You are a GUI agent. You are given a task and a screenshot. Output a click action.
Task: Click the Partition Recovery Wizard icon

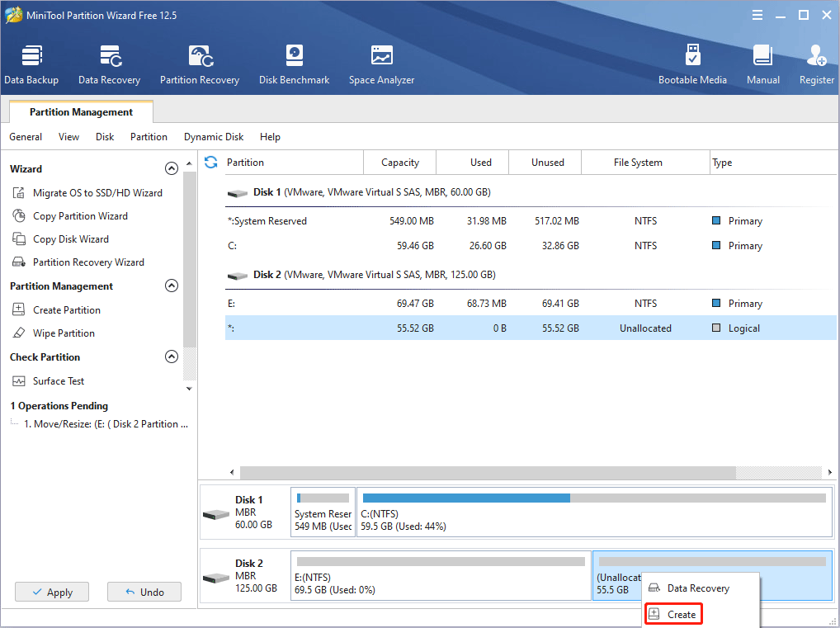(x=19, y=262)
